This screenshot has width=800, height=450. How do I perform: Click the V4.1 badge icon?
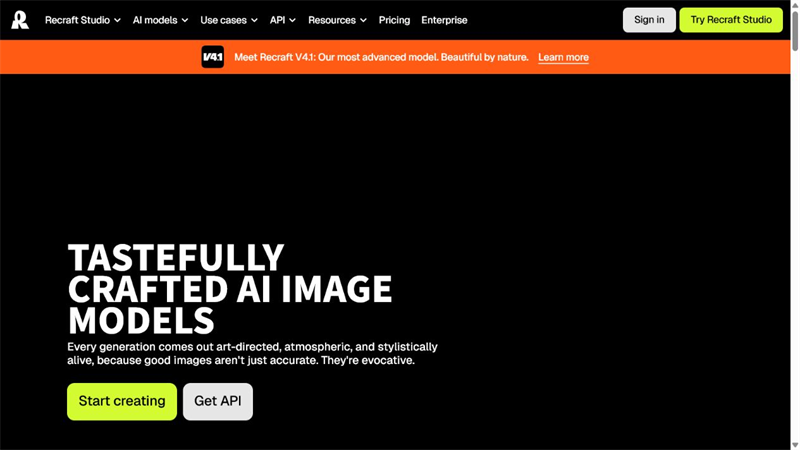point(212,57)
